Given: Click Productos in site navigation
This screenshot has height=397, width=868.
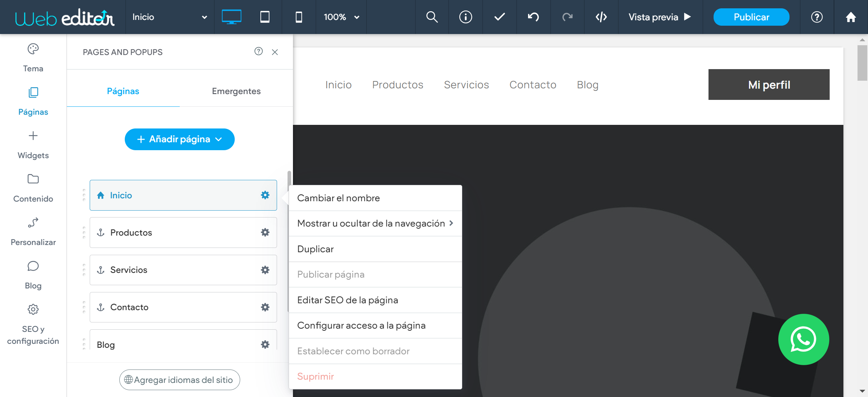Looking at the screenshot, I should click(397, 84).
